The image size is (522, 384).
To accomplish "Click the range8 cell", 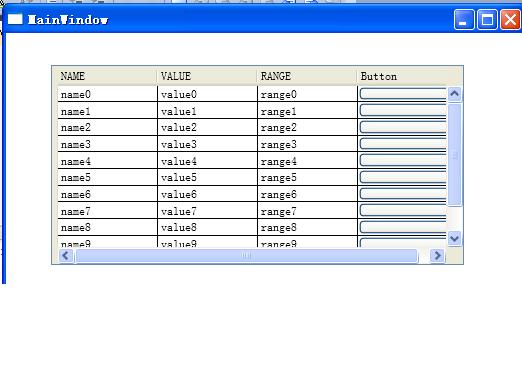I will point(307,227).
